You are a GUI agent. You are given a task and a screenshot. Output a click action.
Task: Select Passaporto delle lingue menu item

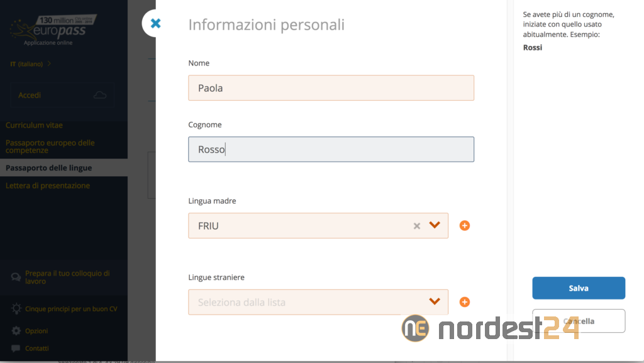tap(48, 168)
